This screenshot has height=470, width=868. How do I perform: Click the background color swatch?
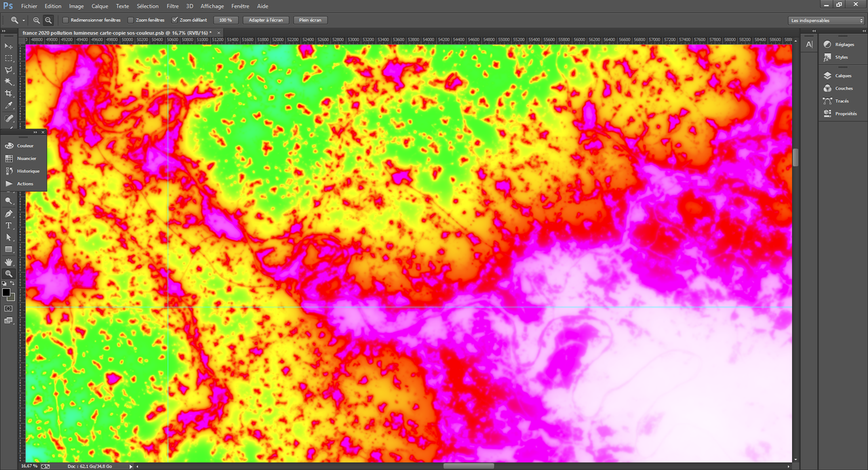tap(12, 297)
